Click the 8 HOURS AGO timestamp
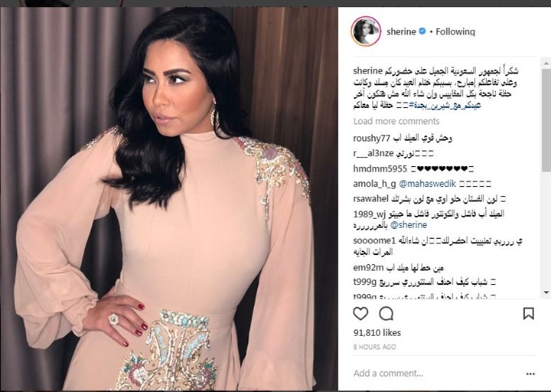 point(374,347)
